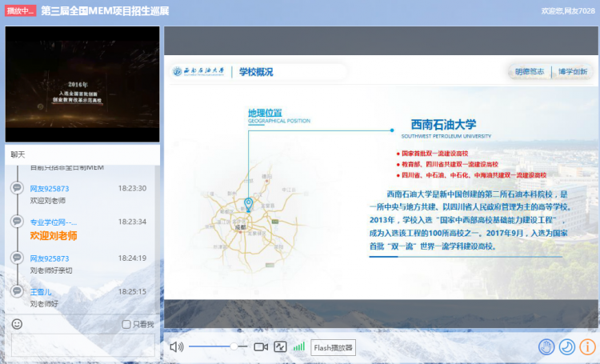Click username 网友925873 at 18:23:30
The height and width of the screenshot is (364, 600).
click(50, 189)
